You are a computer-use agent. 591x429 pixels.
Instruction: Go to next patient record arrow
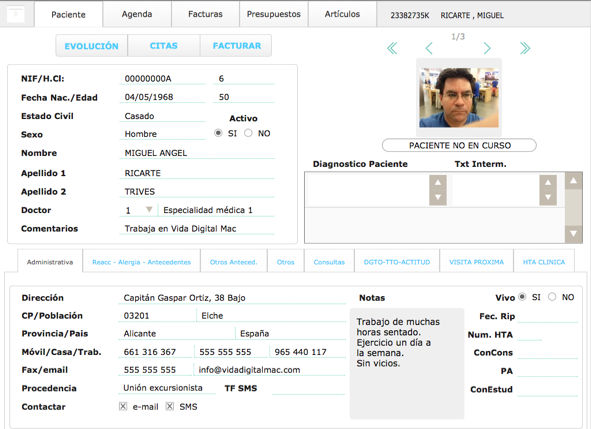[487, 48]
